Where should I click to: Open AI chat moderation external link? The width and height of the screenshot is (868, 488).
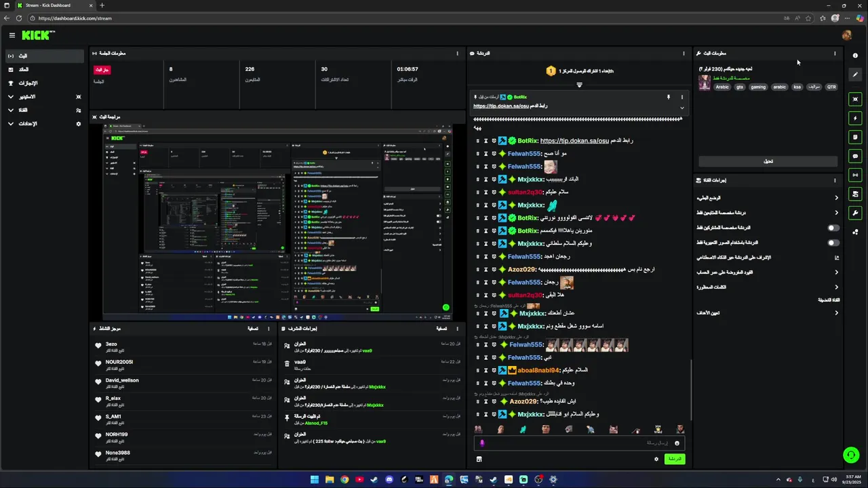837,258
